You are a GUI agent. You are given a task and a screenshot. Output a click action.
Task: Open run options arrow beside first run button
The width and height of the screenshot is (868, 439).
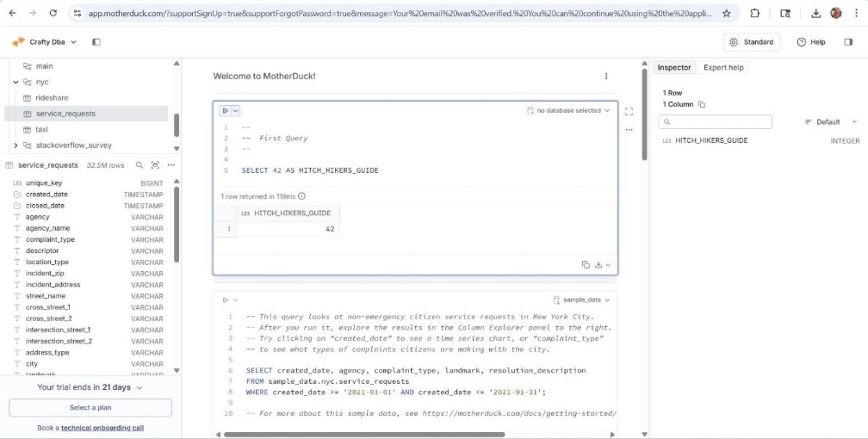tap(235, 111)
